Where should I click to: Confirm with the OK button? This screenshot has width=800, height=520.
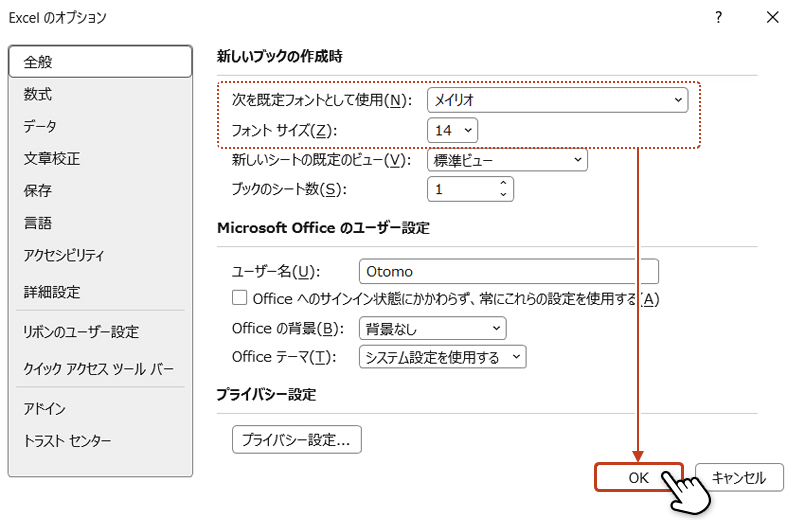(x=639, y=478)
